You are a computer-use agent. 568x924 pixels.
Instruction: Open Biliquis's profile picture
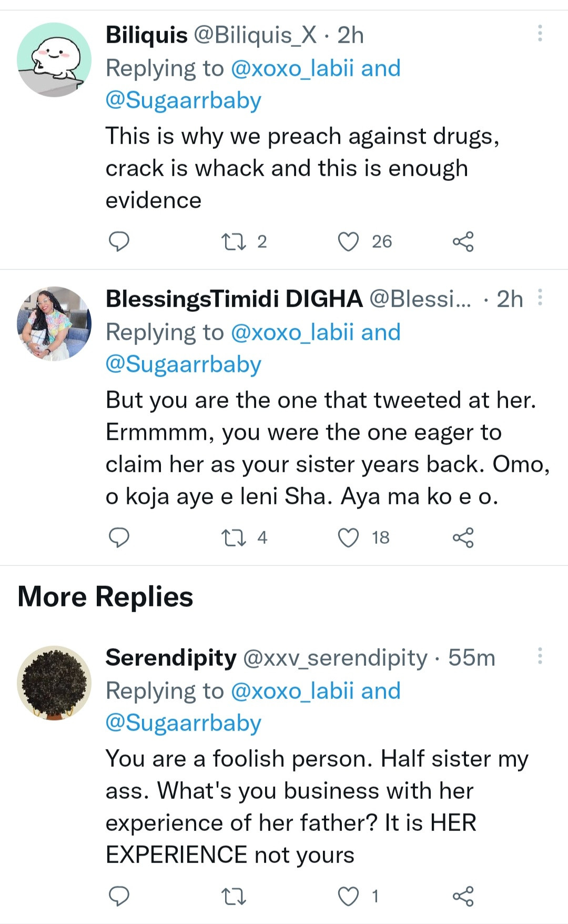(x=54, y=59)
